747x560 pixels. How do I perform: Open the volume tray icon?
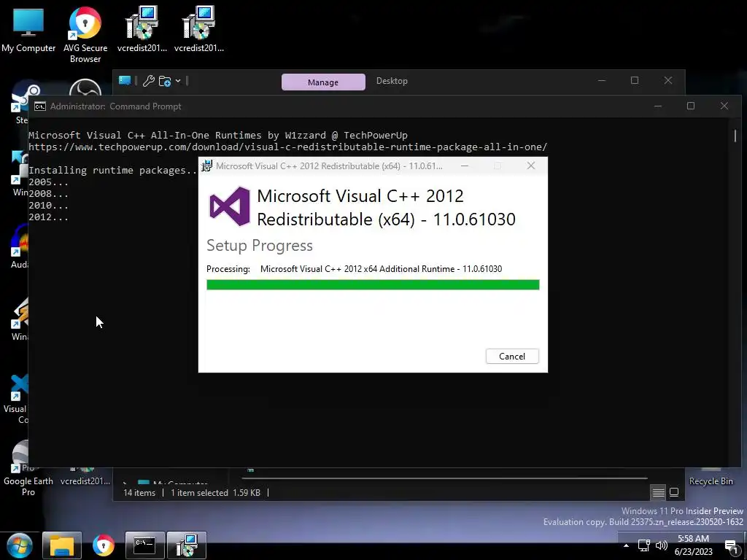(661, 545)
